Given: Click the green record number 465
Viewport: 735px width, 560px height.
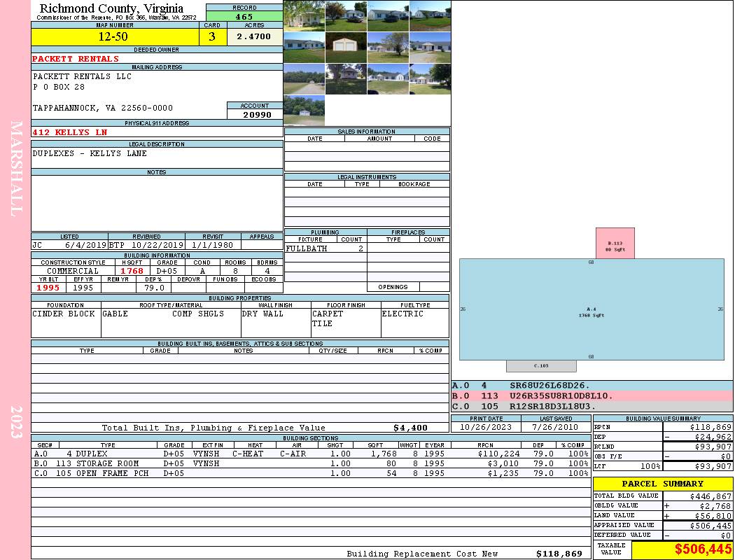Looking at the screenshot, I should click(x=244, y=17).
